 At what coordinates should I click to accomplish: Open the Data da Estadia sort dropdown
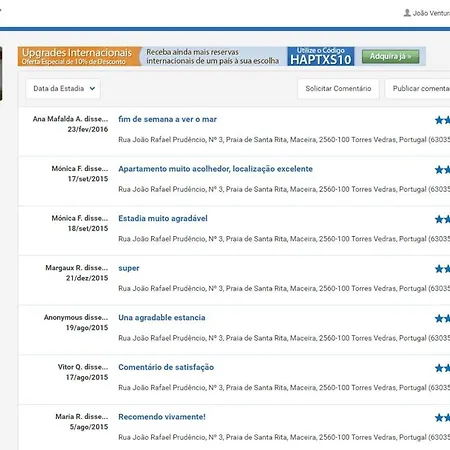coord(63,89)
